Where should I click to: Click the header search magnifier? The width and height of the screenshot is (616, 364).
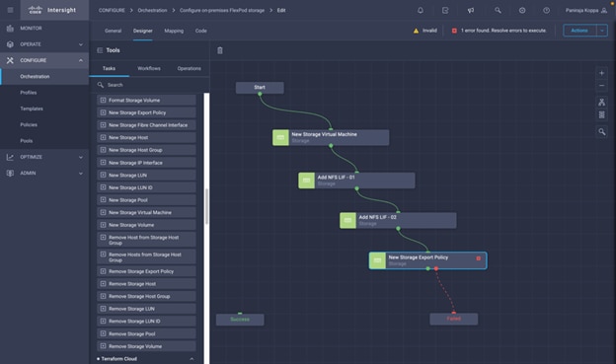(498, 11)
